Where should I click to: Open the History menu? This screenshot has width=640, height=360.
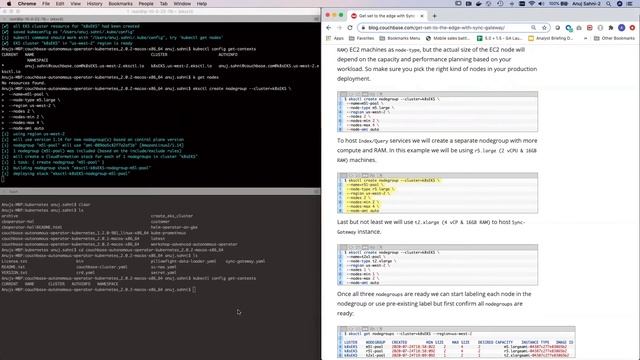[x=94, y=4]
